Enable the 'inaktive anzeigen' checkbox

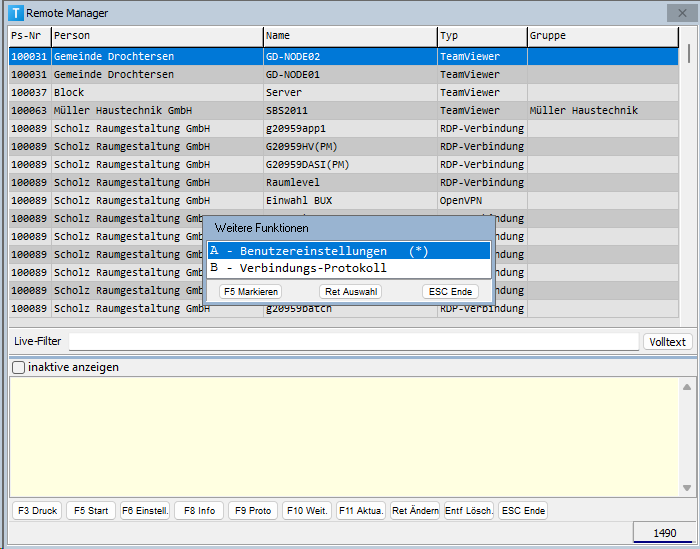click(x=18, y=367)
